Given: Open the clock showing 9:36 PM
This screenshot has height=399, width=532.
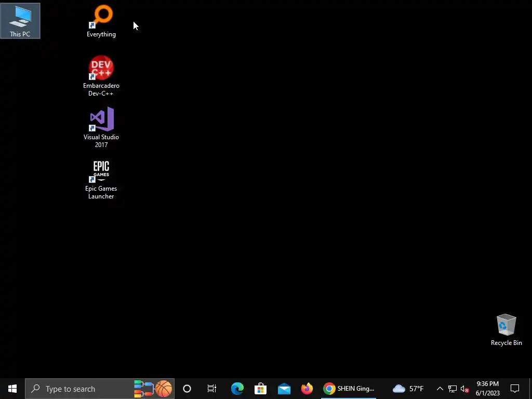Looking at the screenshot, I should pos(487,389).
